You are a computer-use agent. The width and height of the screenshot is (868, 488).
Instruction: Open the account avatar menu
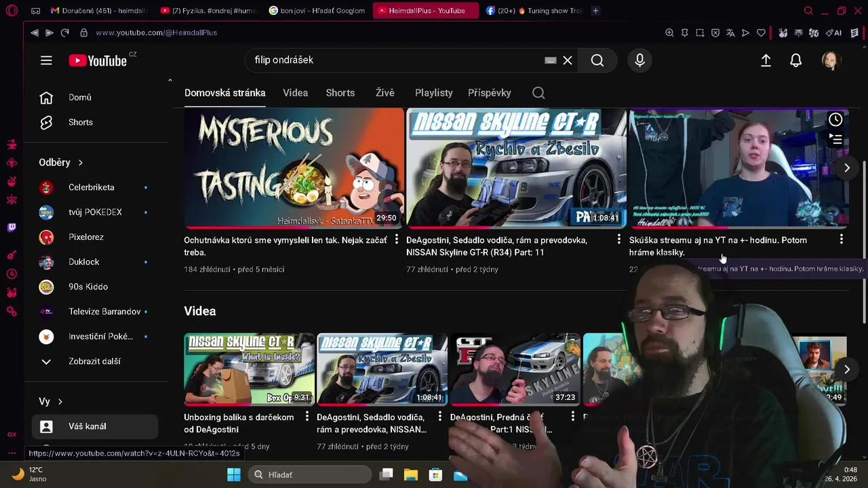click(831, 60)
